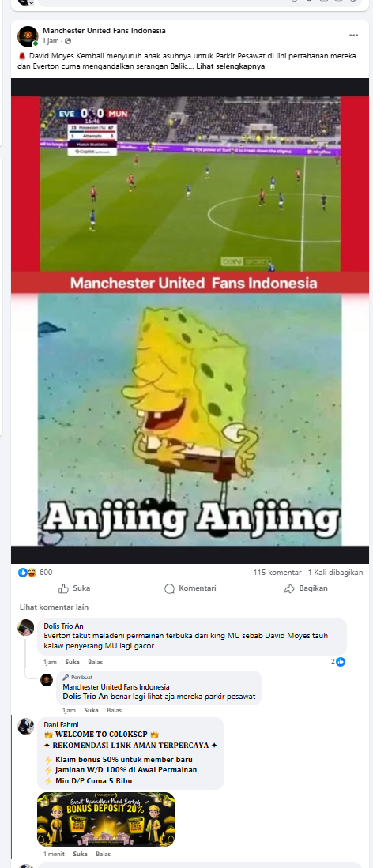Open the 1 Kali dibagikan shares list
The width and height of the screenshot is (373, 868).
pyautogui.click(x=335, y=573)
